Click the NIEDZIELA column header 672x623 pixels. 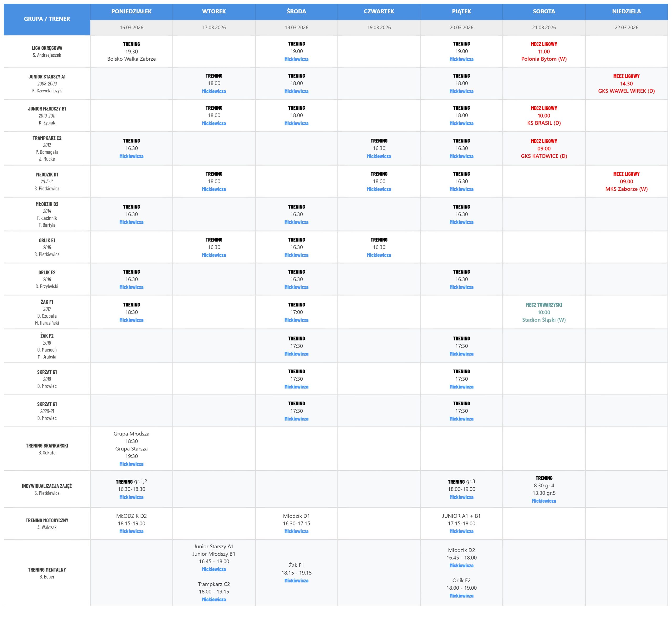coord(626,12)
